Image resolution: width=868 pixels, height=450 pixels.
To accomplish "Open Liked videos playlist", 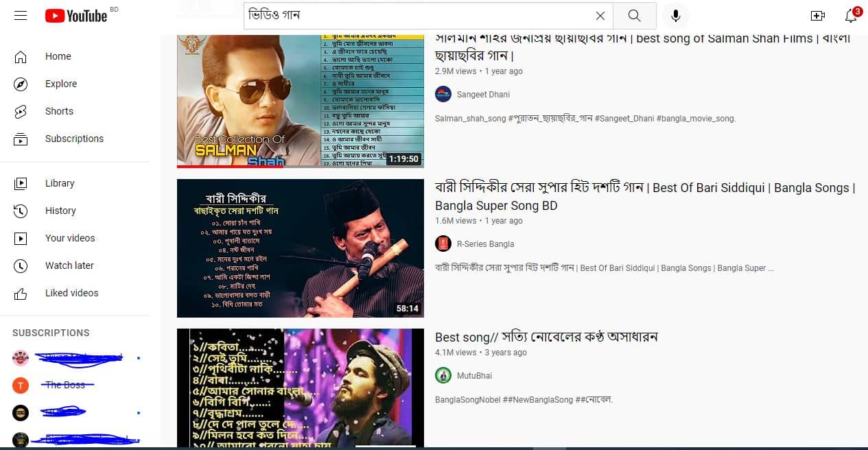I will [71, 293].
